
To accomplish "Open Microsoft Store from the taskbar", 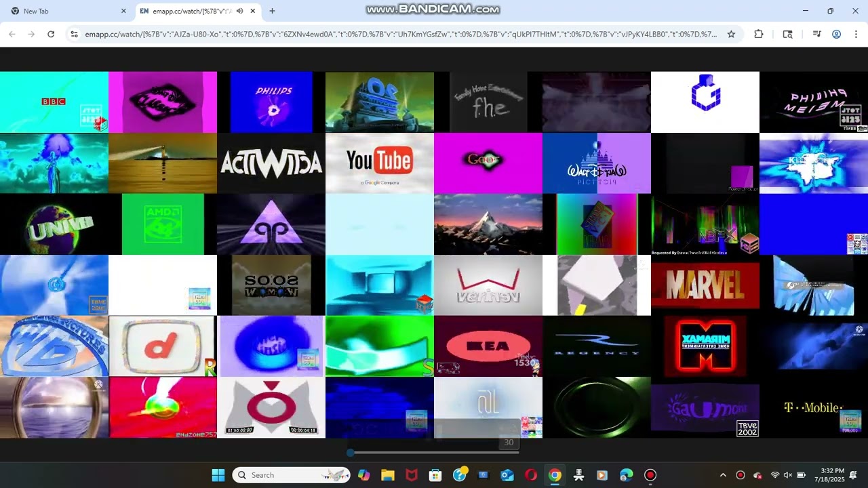I will coord(435,475).
